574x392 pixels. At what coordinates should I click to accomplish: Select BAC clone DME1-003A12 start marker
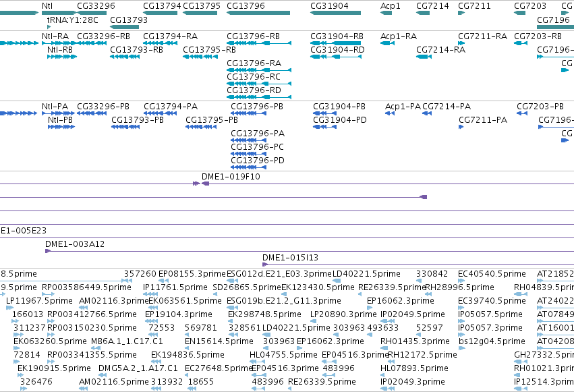47,251
